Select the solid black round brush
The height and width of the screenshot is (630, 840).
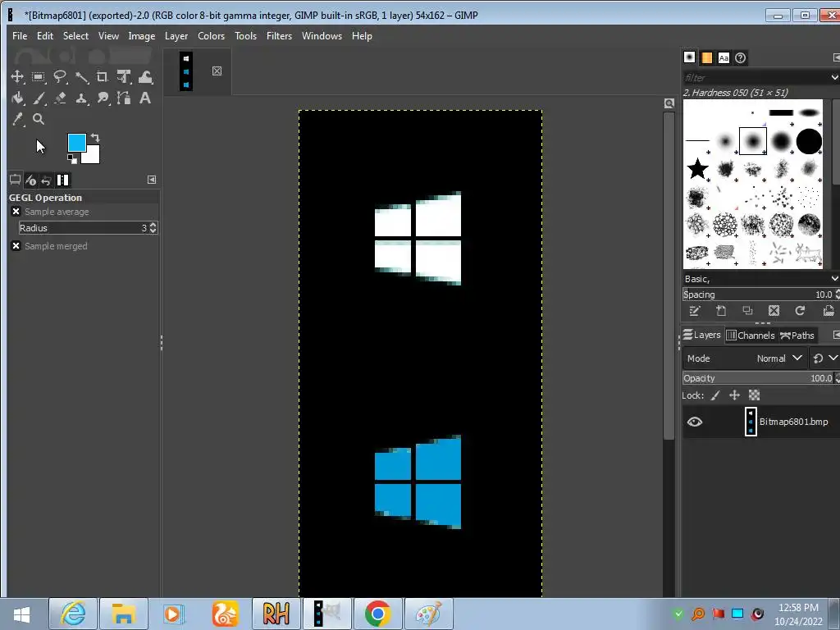pyautogui.click(x=809, y=141)
